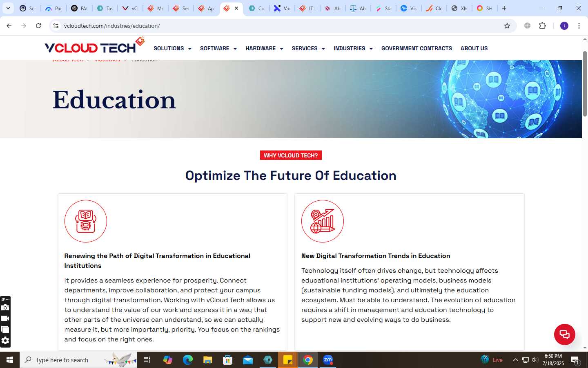Switch to the Clo browser tab
Viewport: 588px width, 368px height.
[434, 8]
